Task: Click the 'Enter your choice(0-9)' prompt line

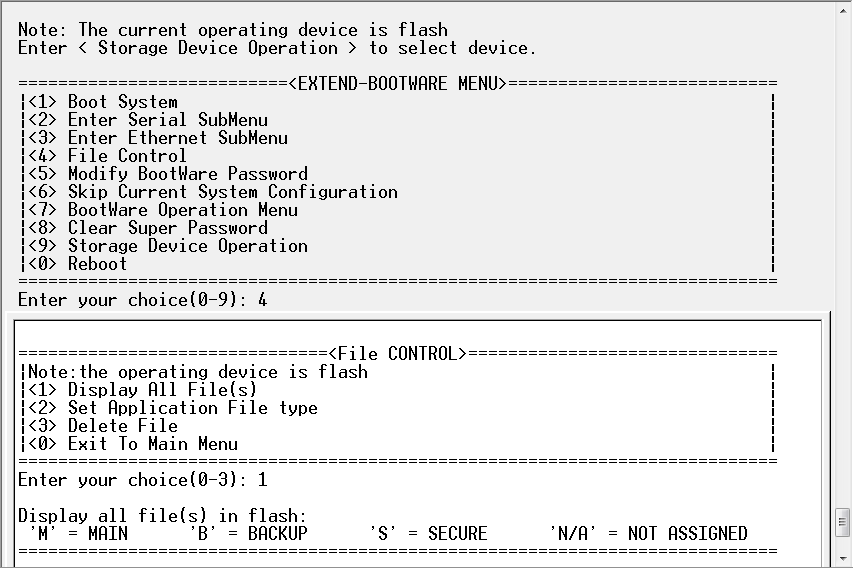Action: tap(142, 300)
